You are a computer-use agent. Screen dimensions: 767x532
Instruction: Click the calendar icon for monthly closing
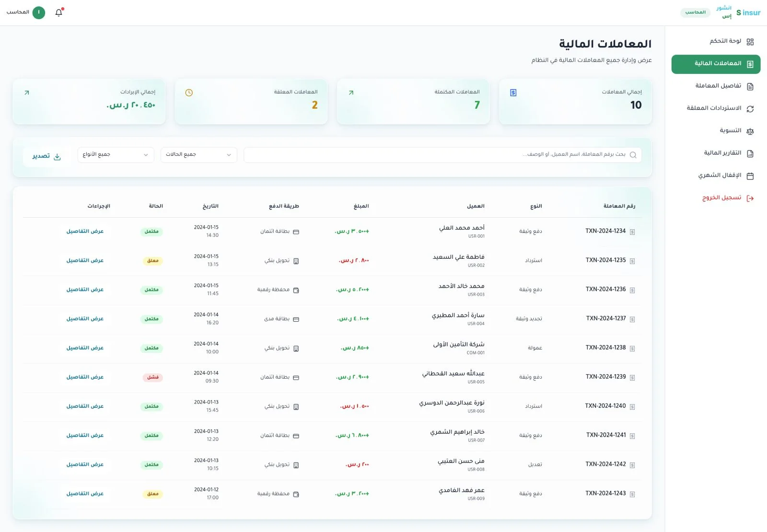point(750,176)
